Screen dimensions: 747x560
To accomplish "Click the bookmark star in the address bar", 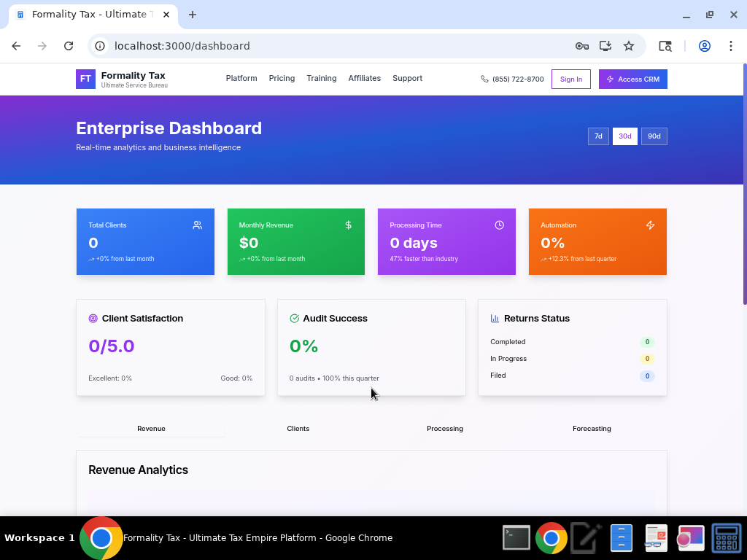I will point(629,45).
